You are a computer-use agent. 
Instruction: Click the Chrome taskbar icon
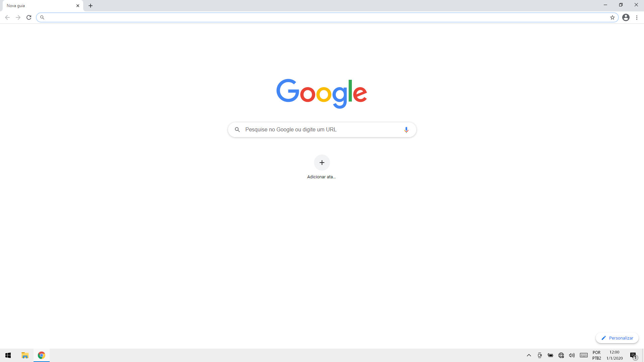click(x=42, y=355)
